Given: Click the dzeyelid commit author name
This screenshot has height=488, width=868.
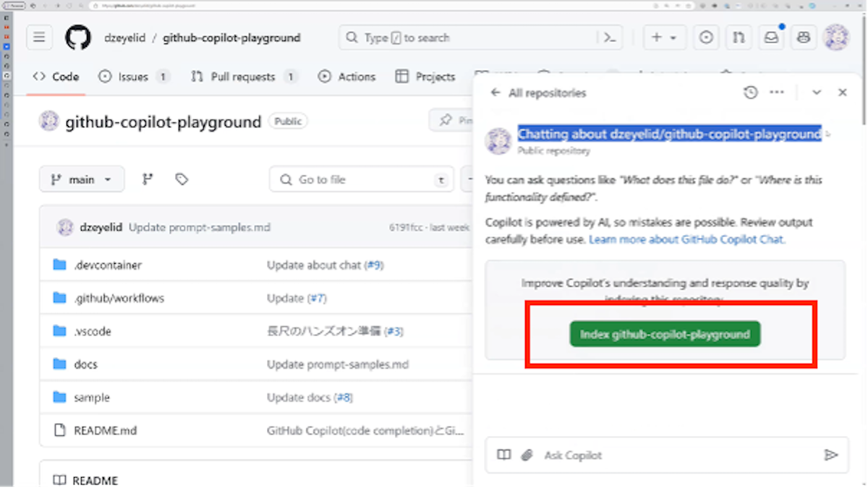Looking at the screenshot, I should click(x=101, y=227).
